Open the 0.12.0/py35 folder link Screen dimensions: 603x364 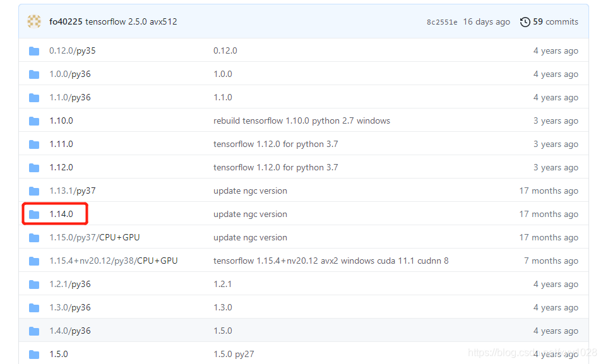(x=73, y=50)
